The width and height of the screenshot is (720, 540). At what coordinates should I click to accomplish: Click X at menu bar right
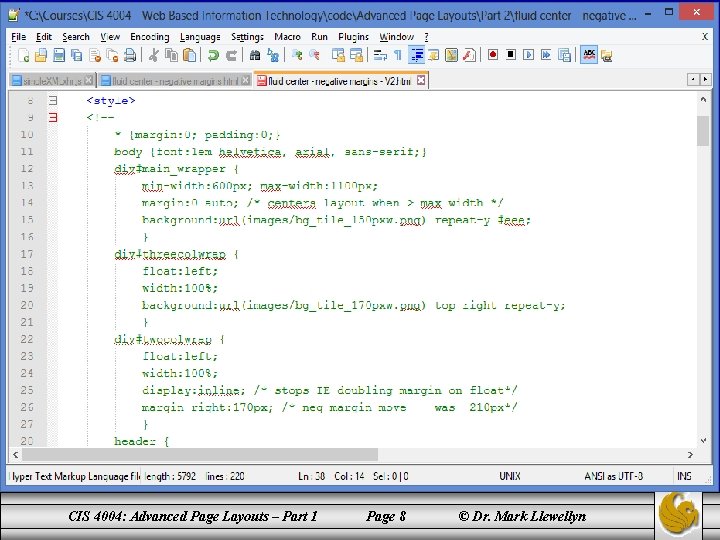(x=705, y=37)
